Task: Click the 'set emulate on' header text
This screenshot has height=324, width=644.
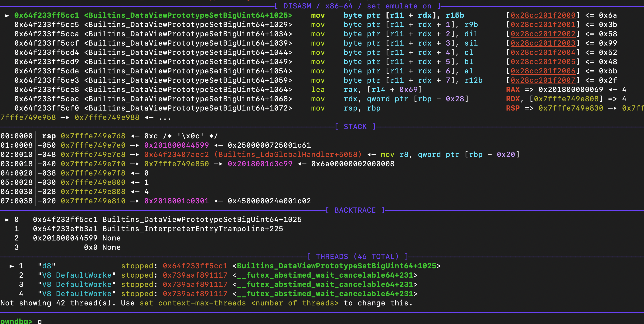Action: [399, 6]
